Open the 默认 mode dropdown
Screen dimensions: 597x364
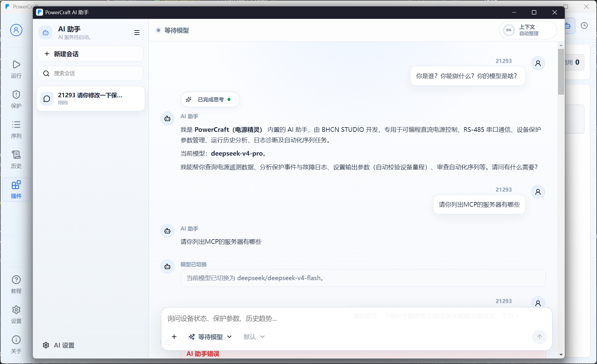(254, 337)
